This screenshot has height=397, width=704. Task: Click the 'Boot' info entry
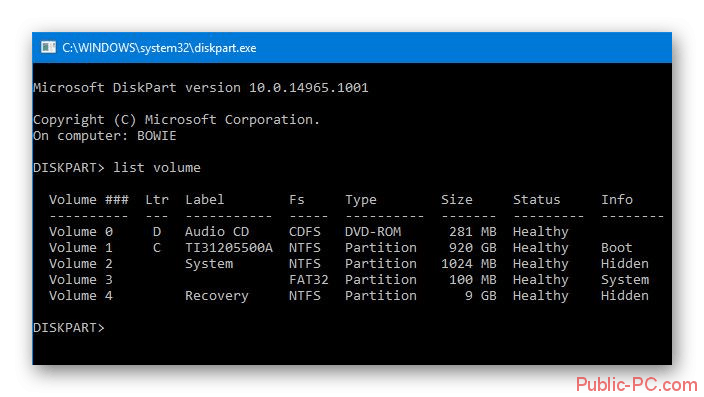[616, 248]
